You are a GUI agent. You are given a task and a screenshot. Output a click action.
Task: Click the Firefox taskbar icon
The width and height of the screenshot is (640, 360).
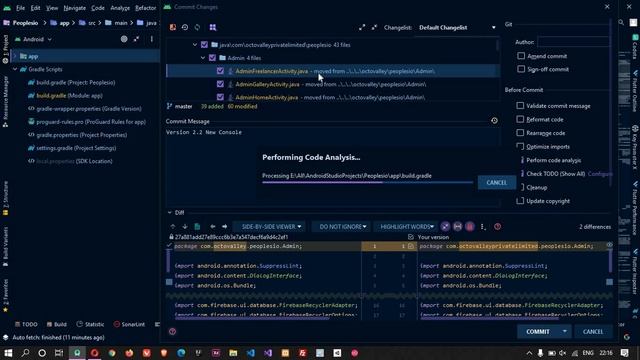coord(129,353)
